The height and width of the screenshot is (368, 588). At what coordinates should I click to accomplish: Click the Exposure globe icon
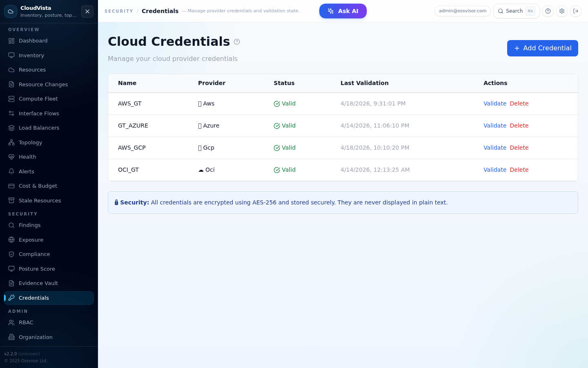pyautogui.click(x=11, y=240)
